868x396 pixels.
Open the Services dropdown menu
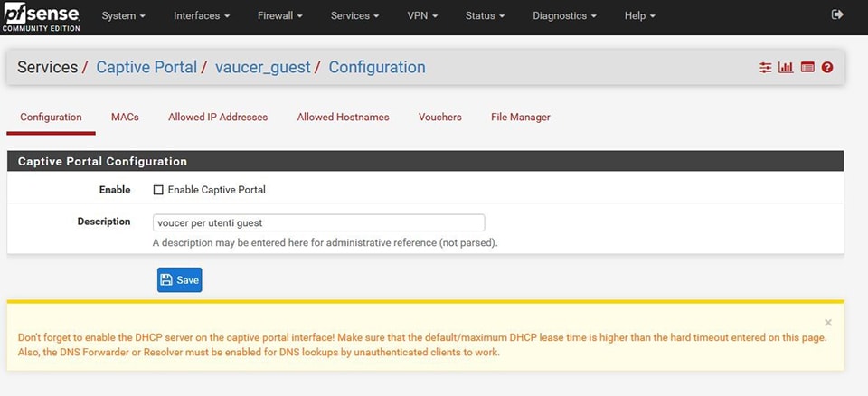[354, 16]
